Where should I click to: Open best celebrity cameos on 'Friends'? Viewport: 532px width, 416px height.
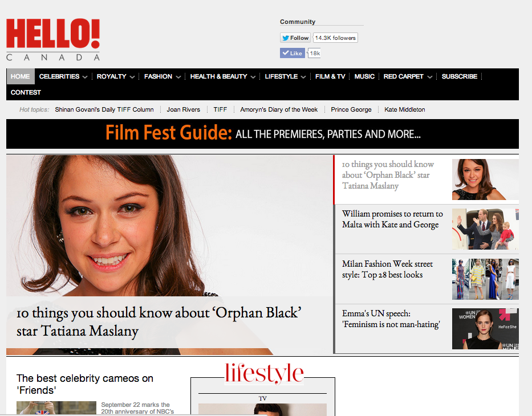point(85,384)
